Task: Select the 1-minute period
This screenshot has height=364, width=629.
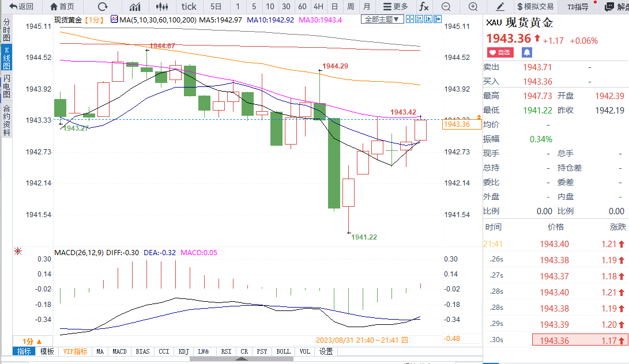Action: point(238,6)
